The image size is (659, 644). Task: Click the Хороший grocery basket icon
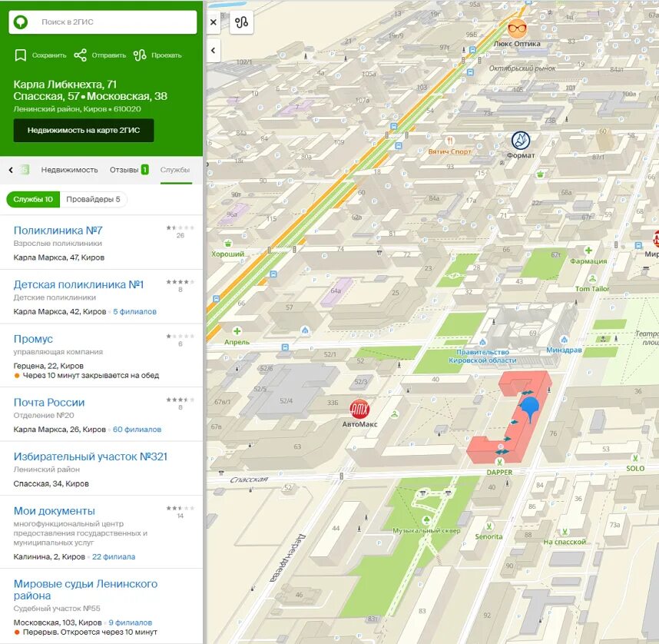[228, 244]
